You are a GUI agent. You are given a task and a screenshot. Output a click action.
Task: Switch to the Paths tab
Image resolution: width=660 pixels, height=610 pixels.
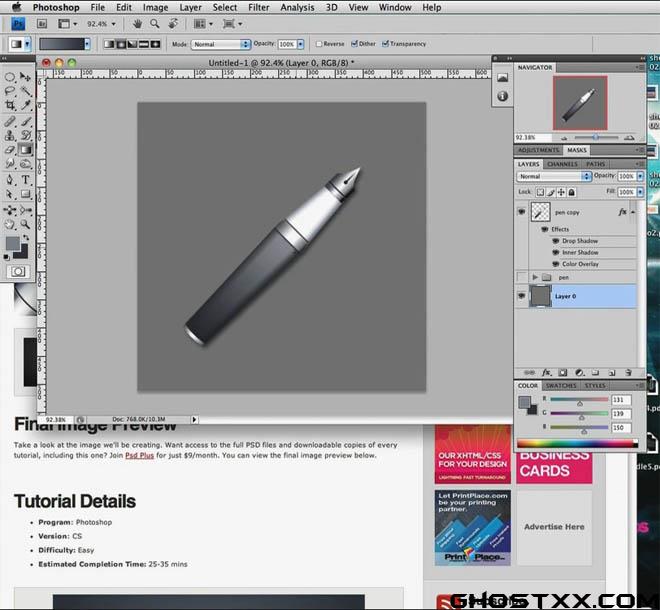coord(596,164)
